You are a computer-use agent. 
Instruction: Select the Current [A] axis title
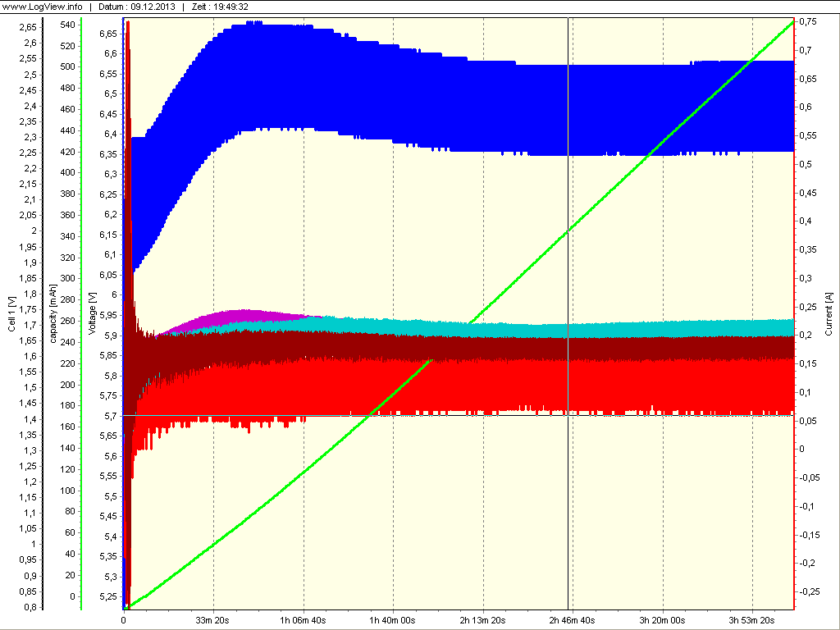click(x=829, y=314)
